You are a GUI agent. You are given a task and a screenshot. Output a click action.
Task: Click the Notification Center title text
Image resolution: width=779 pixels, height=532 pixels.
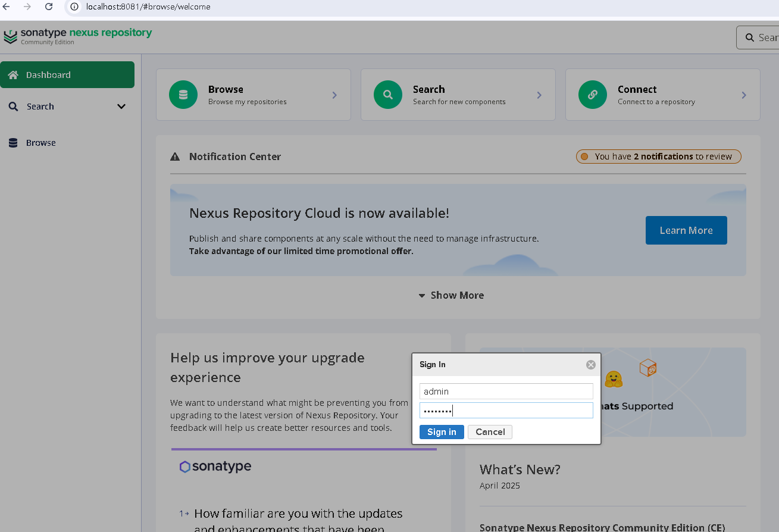coord(235,157)
